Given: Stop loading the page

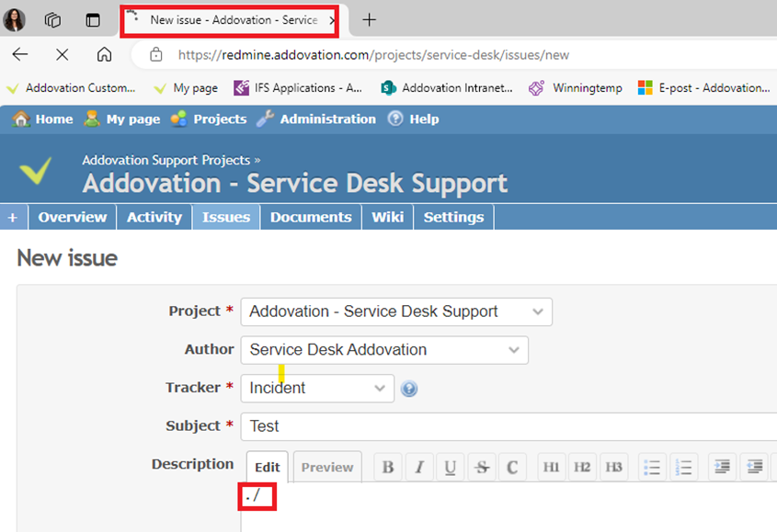Looking at the screenshot, I should pos(62,54).
